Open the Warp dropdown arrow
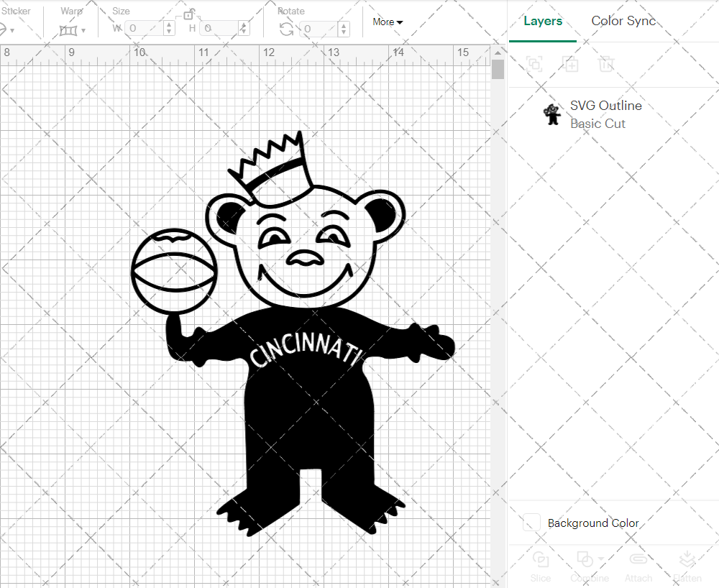The width and height of the screenshot is (719, 588). tap(84, 30)
